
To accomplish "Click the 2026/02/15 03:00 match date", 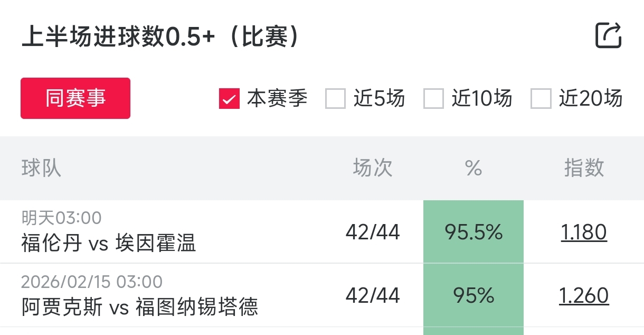I will click(x=92, y=282).
